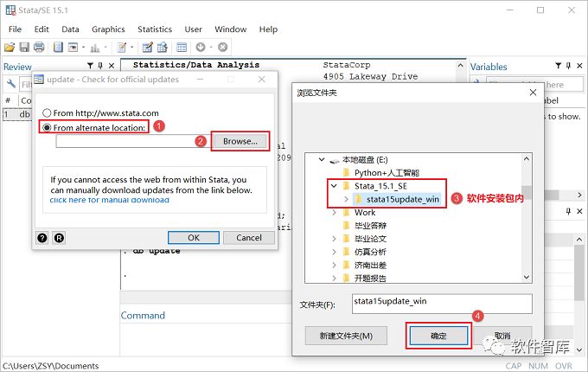The width and height of the screenshot is (588, 372).
Task: Collapse the Stata_15.1_SE folder node
Action: point(334,186)
